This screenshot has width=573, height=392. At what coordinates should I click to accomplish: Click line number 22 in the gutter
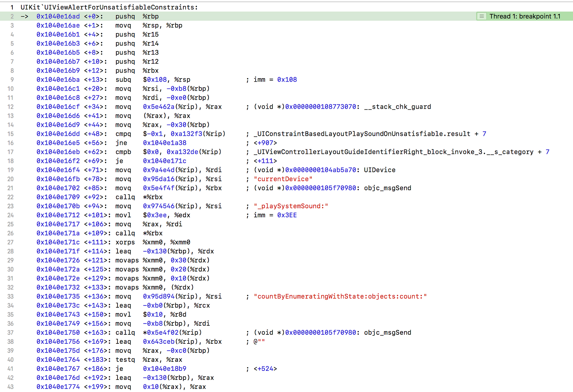pos(10,197)
